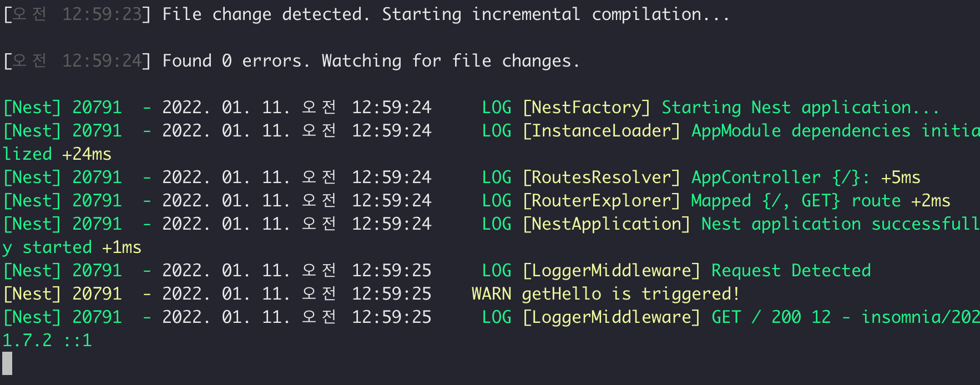
Task: Click the "1.7.2 ::1" wrapped line
Action: point(47,341)
